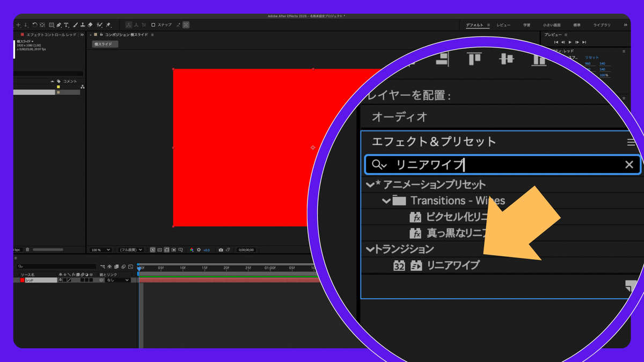644x362 pixels.
Task: Switch to デフォルト workspace
Action: click(474, 25)
